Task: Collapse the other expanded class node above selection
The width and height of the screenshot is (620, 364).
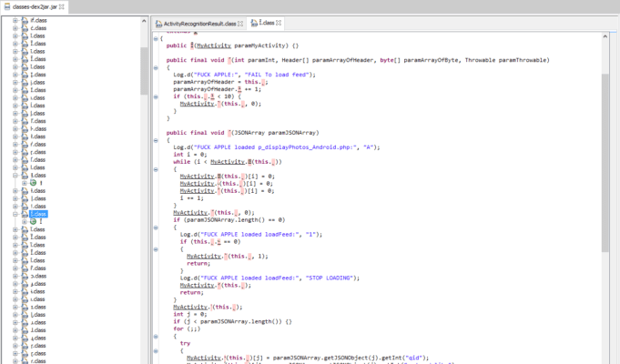Action: pos(15,175)
